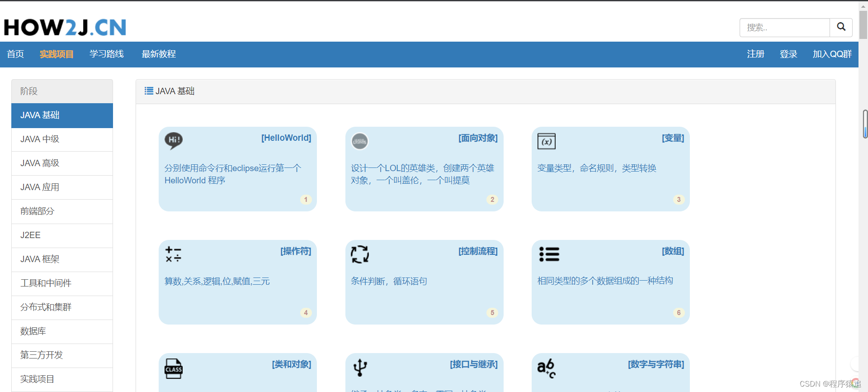Click the USB-style inheritance icon
868x392 pixels.
[360, 368]
